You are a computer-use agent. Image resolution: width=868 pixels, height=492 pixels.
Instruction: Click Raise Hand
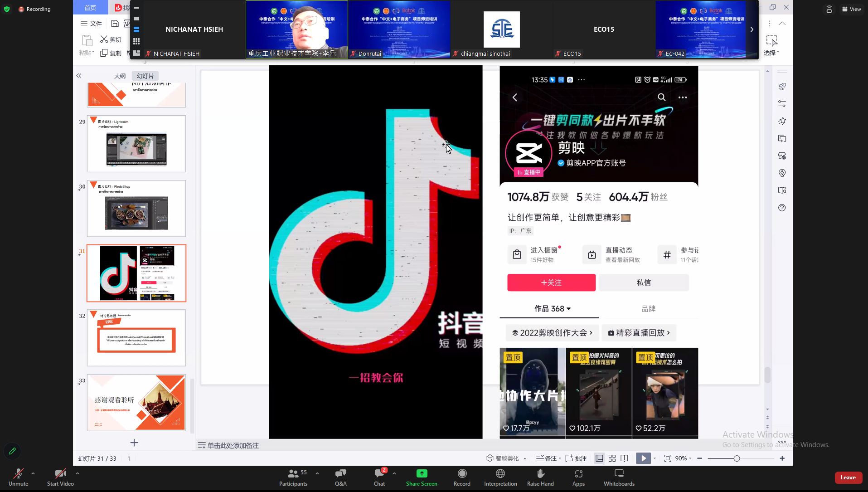point(540,477)
